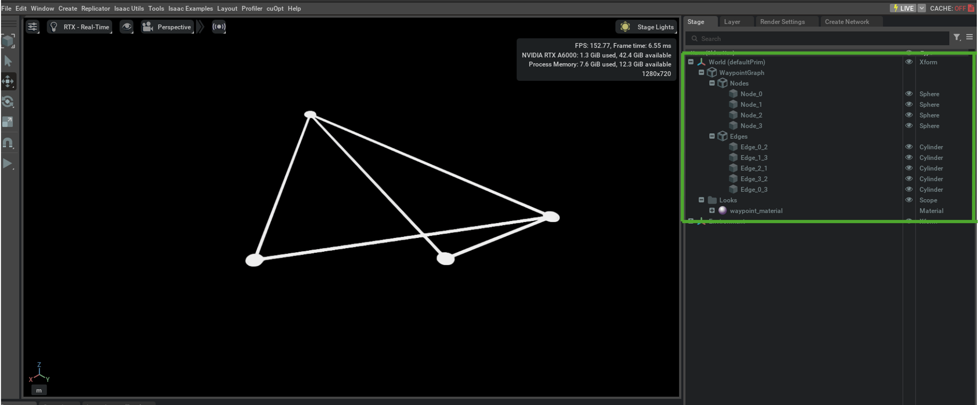The width and height of the screenshot is (980, 405).
Task: Open Stage filter funnel icon
Action: (956, 37)
